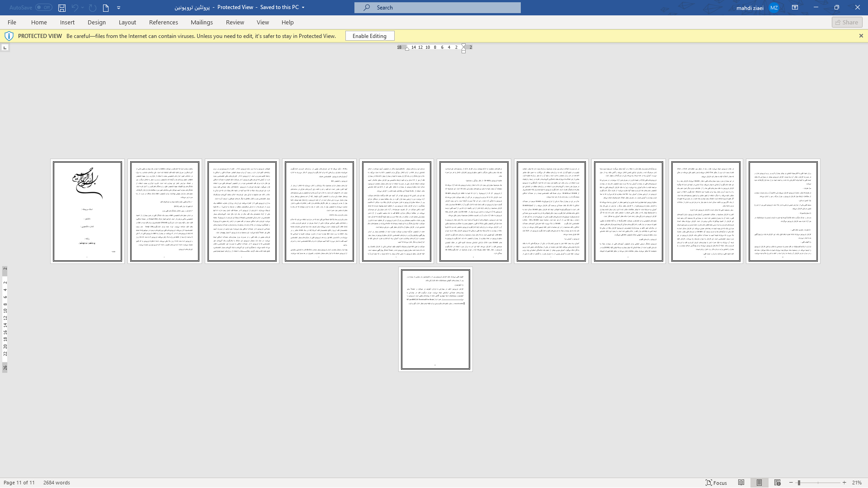Select the second page thumbnail
This screenshot has width=868, height=488.
(x=165, y=211)
